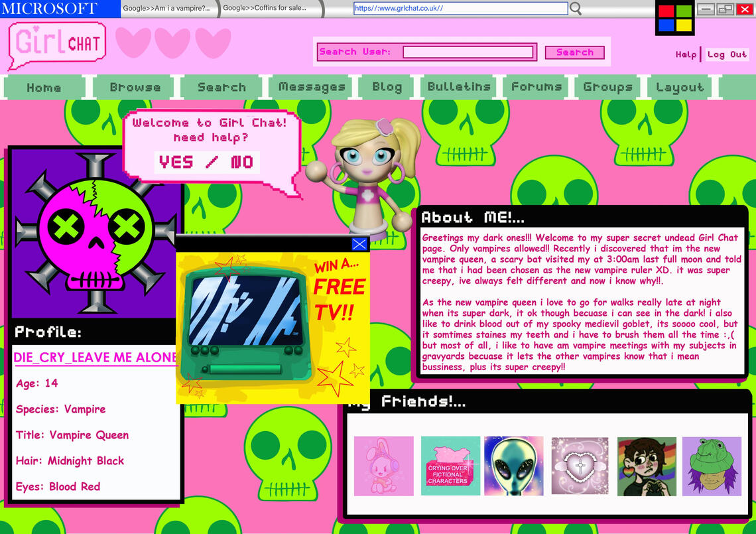
Task: Click the stitched skull profile picture
Action: [x=95, y=232]
